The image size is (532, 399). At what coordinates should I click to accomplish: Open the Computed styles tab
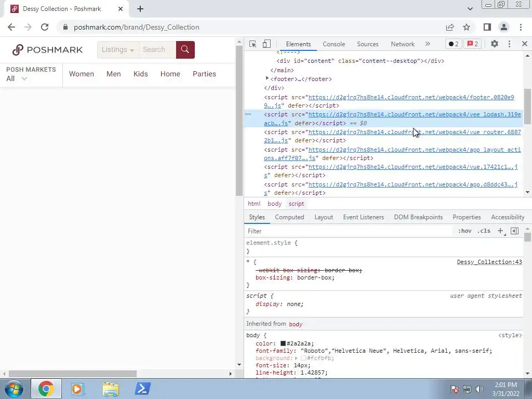289,217
